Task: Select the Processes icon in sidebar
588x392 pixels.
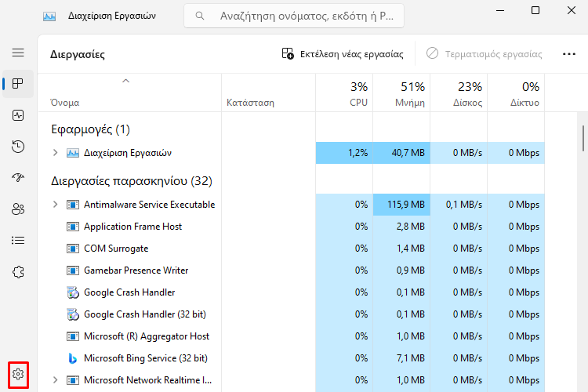Action: (18, 84)
